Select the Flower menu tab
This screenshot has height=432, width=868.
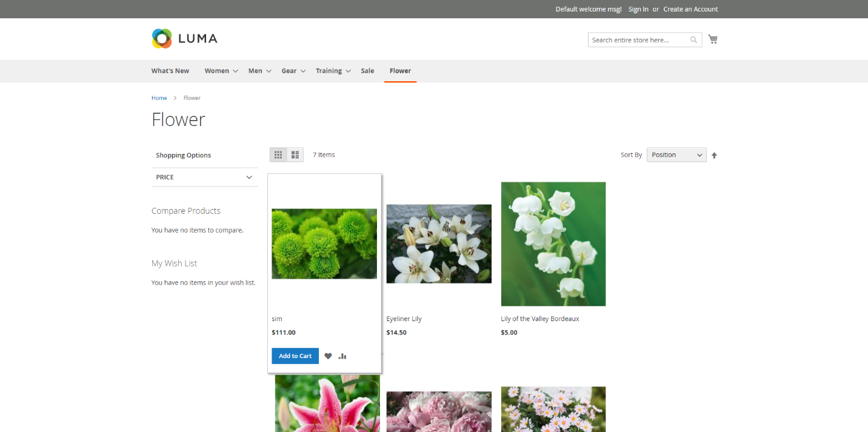pyautogui.click(x=400, y=71)
